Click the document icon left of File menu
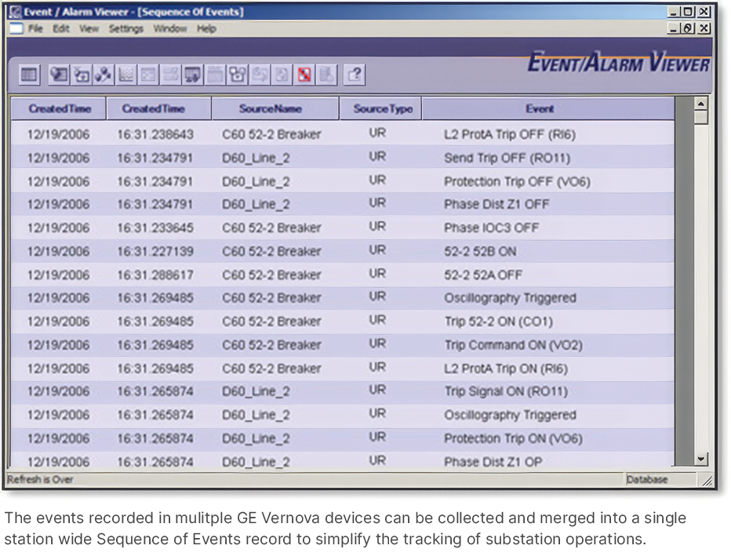 16,28
